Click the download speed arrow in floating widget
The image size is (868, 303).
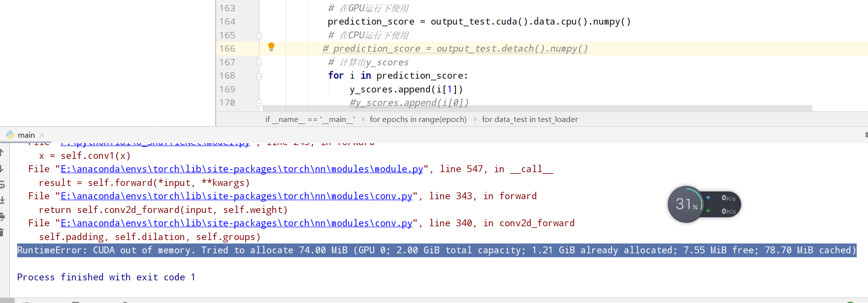pos(708,211)
